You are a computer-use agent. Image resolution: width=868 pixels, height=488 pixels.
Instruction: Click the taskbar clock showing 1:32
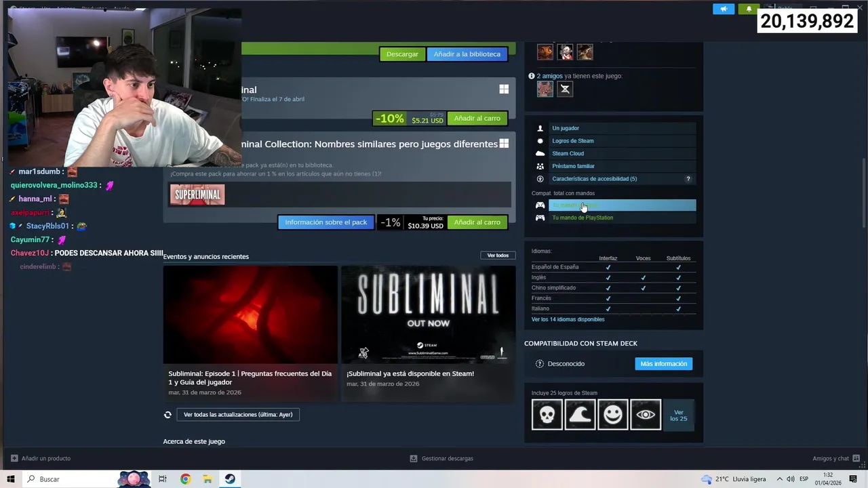(828, 479)
